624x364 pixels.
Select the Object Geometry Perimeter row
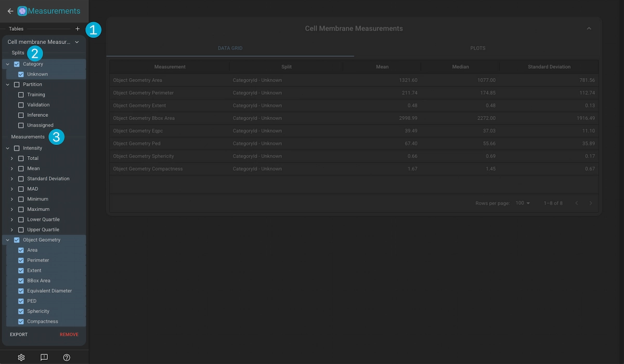point(354,93)
